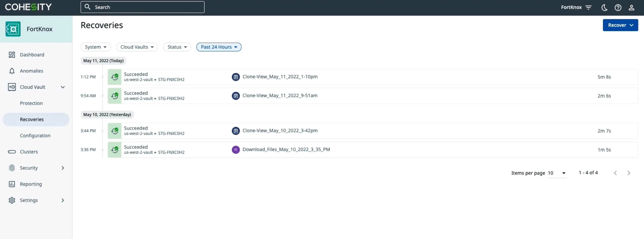Toggle dark mode moon icon
The image size is (644, 239).
[604, 7]
